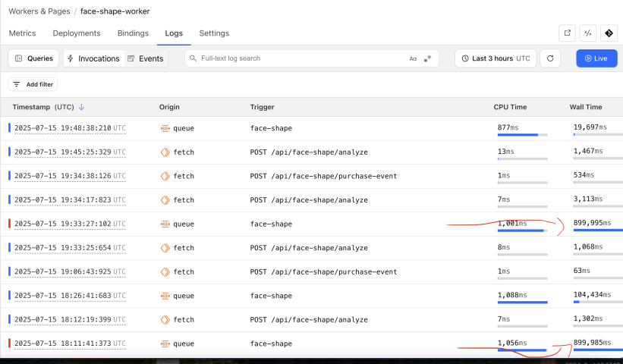The width and height of the screenshot is (623, 364).
Task: Click the git source icon button
Action: pyautogui.click(x=608, y=33)
